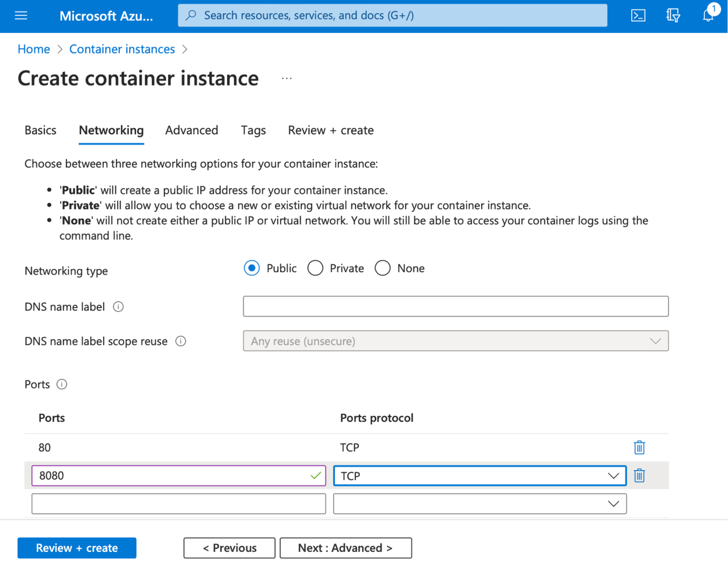Open the TCP protocol dropdown for port 8080
The image size is (728, 581).
[613, 476]
